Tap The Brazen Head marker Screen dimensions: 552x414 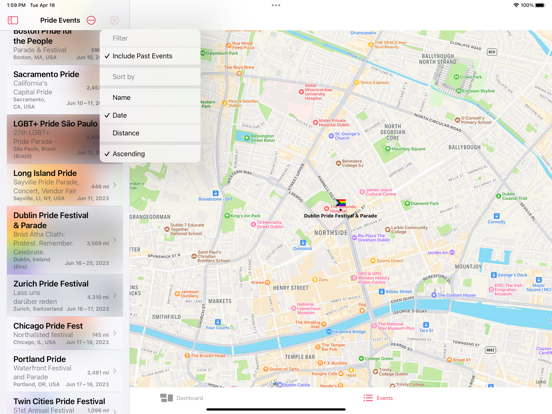[x=187, y=356]
